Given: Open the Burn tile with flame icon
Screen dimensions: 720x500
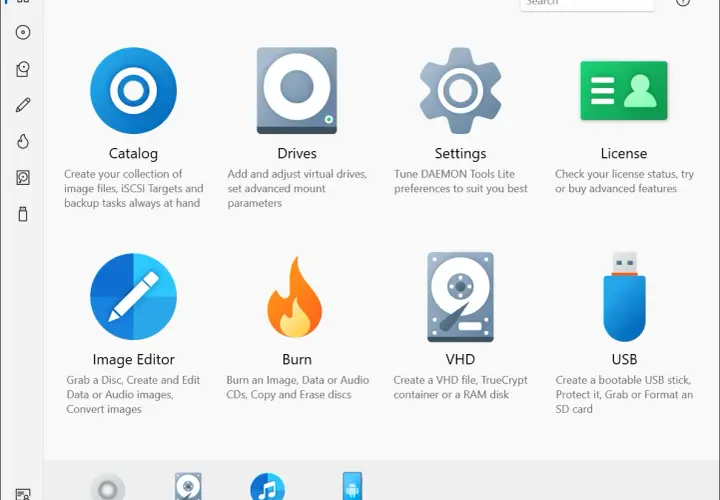Looking at the screenshot, I should click(295, 297).
